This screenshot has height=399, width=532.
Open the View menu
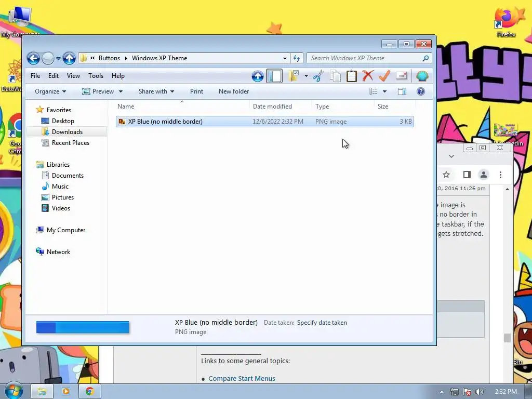coord(73,76)
